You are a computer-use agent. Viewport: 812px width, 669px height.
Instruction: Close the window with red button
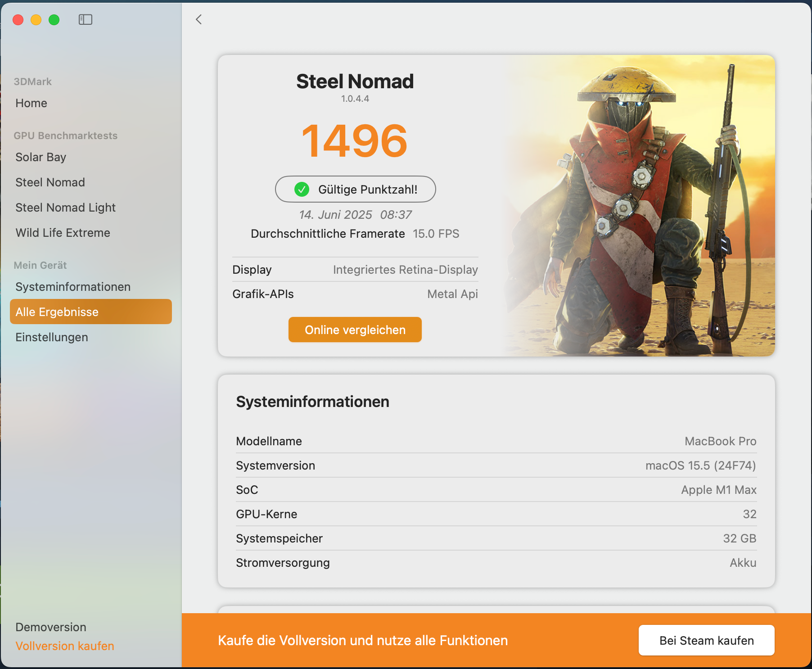click(x=18, y=20)
